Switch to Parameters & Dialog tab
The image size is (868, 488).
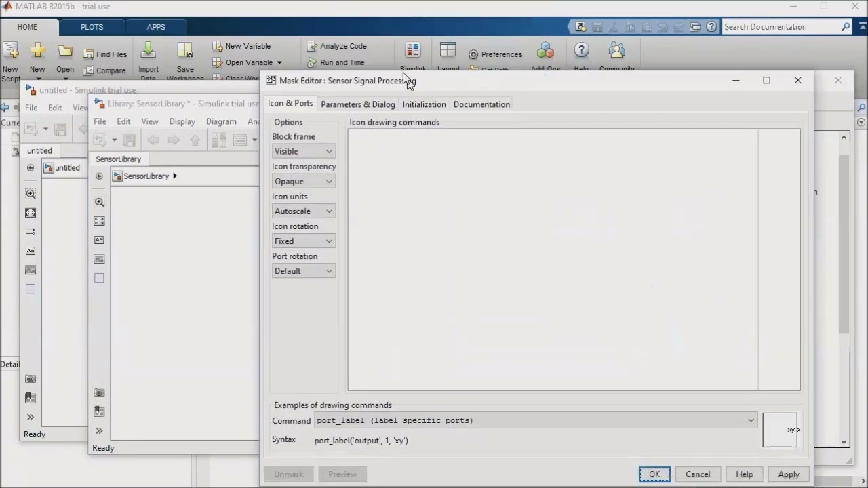coord(357,104)
